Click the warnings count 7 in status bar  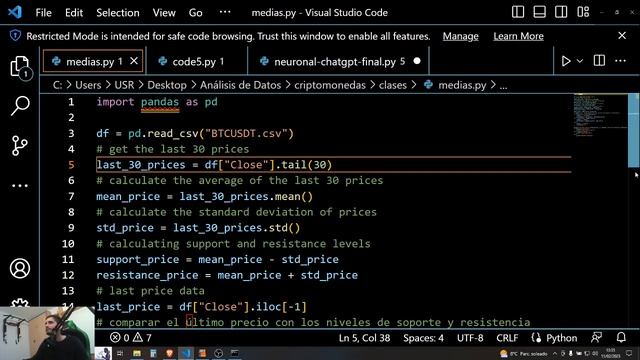tap(142, 338)
